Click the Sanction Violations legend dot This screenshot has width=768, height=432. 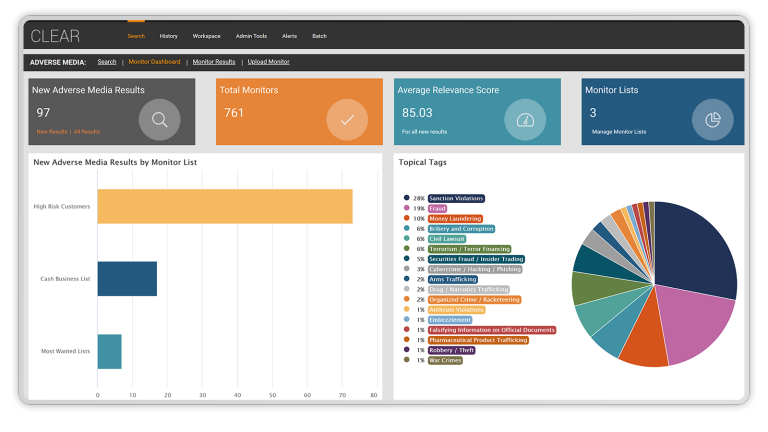(x=406, y=198)
